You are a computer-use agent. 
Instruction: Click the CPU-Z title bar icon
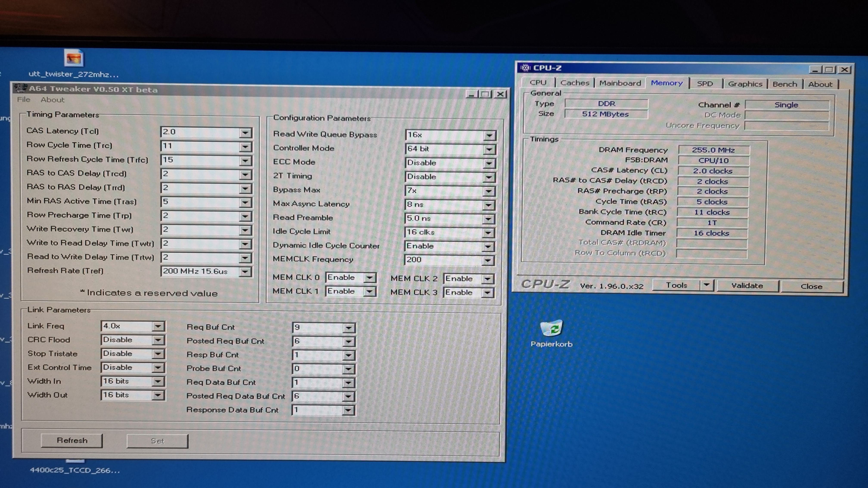click(x=525, y=68)
